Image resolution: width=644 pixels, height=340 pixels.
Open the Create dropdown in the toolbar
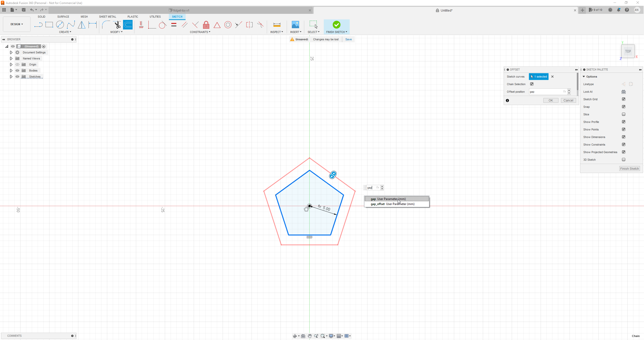coord(65,32)
